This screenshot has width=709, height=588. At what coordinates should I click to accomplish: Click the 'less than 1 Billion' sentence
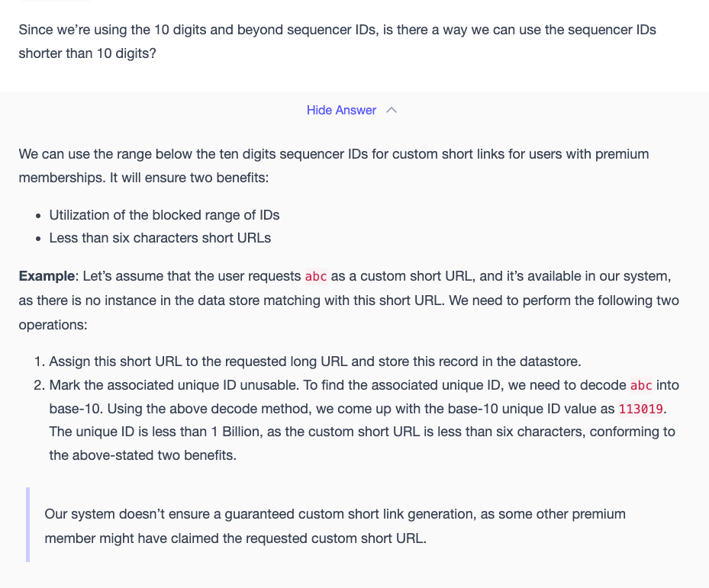coord(363,432)
